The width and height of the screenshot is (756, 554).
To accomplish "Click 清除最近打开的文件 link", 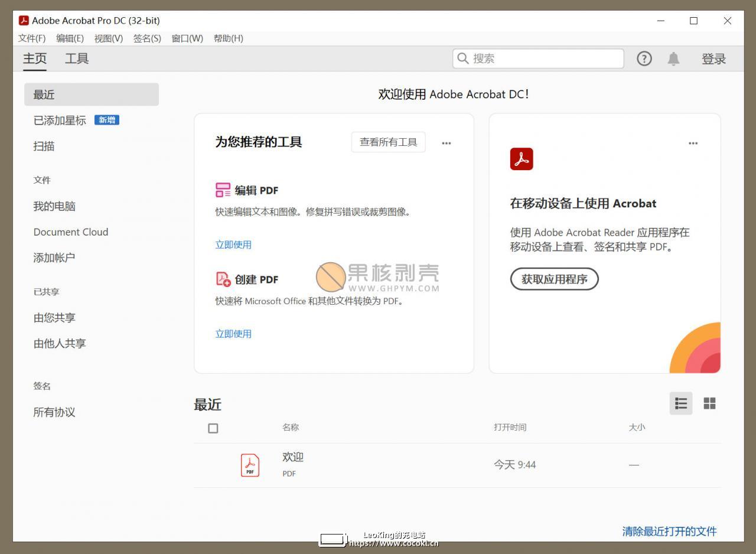I will 669,531.
